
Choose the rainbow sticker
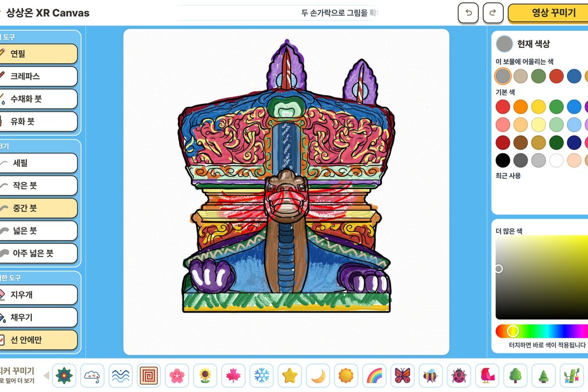(374, 376)
